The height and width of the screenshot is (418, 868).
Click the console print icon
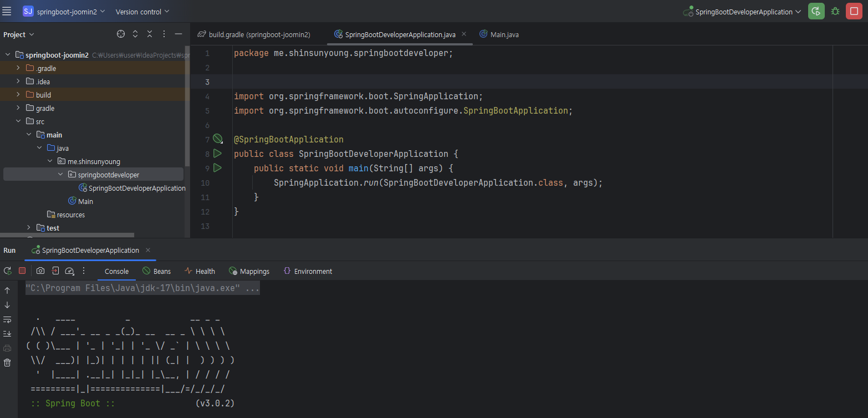pyautogui.click(x=7, y=348)
